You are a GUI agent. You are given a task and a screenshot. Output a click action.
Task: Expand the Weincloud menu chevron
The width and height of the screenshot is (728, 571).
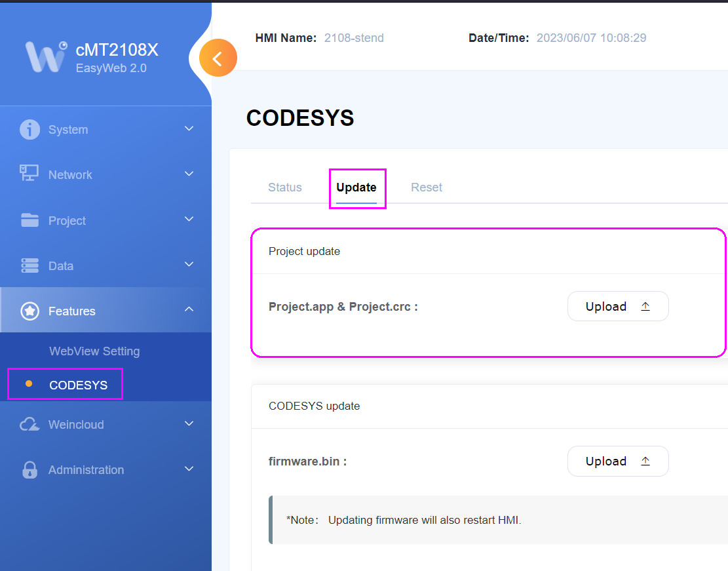click(189, 423)
